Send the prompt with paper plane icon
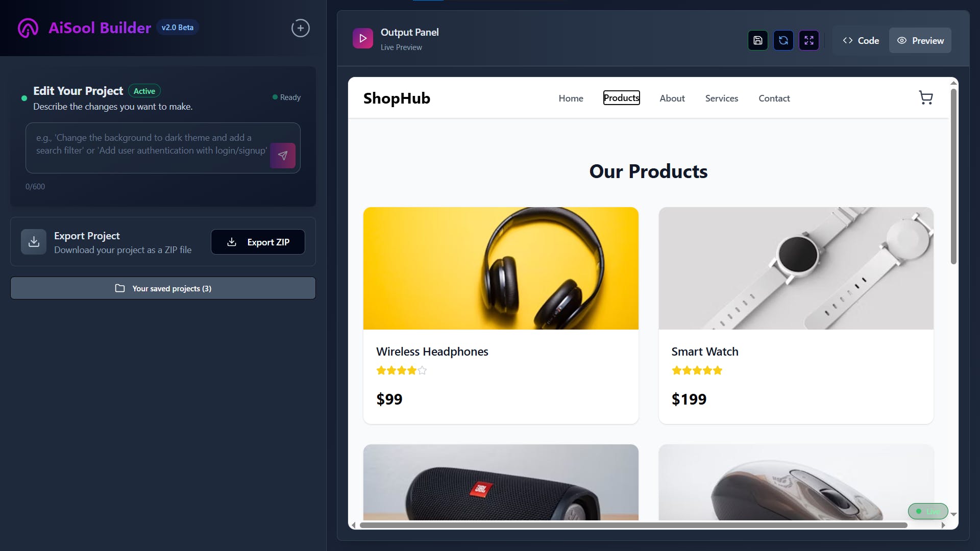This screenshot has width=980, height=551. (283, 156)
